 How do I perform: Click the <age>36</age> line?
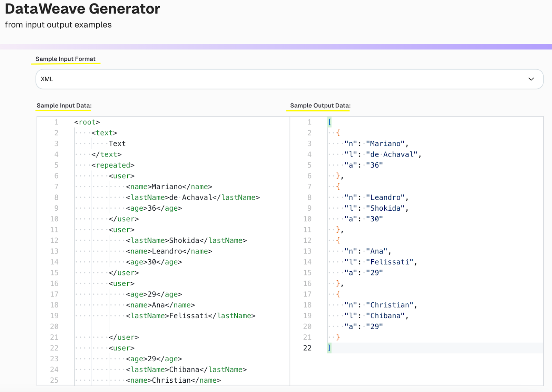pyautogui.click(x=154, y=208)
